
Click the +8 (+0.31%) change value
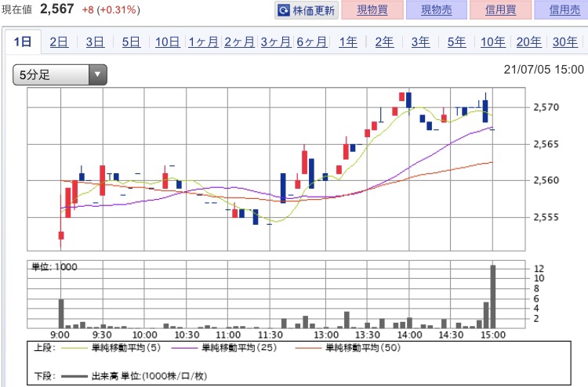[x=111, y=9]
